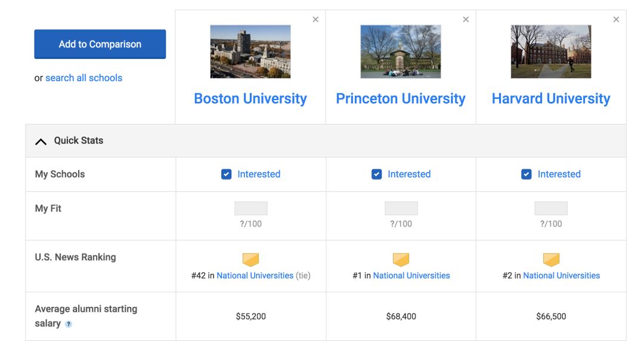Click the Harvard University campus photo
This screenshot has height=341, width=644.
[551, 51]
